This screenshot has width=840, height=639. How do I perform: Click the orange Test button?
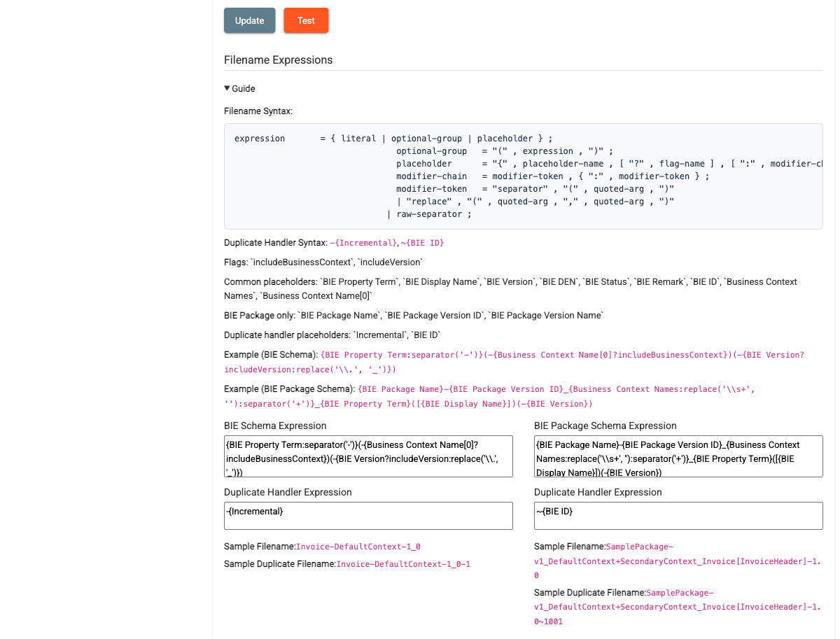tap(306, 20)
